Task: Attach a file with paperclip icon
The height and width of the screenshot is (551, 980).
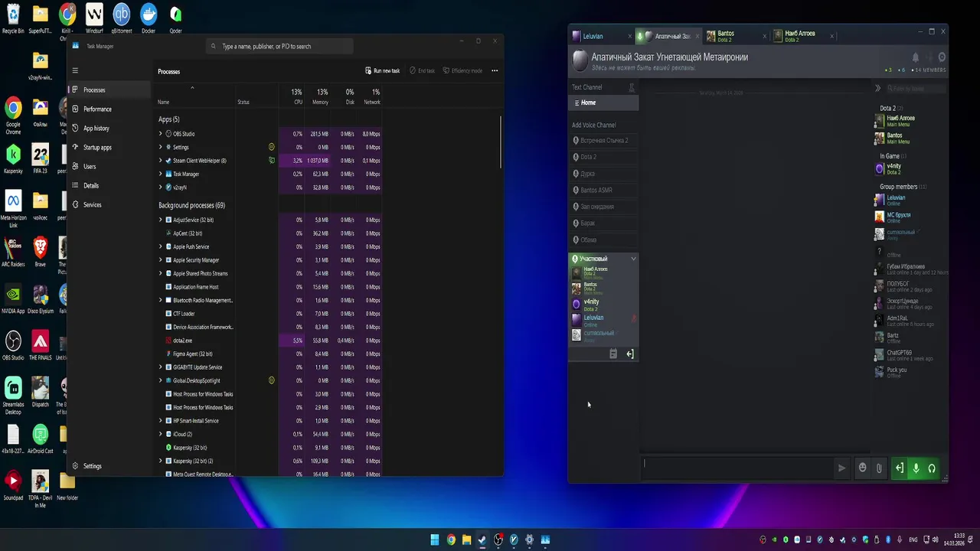Action: click(x=879, y=468)
